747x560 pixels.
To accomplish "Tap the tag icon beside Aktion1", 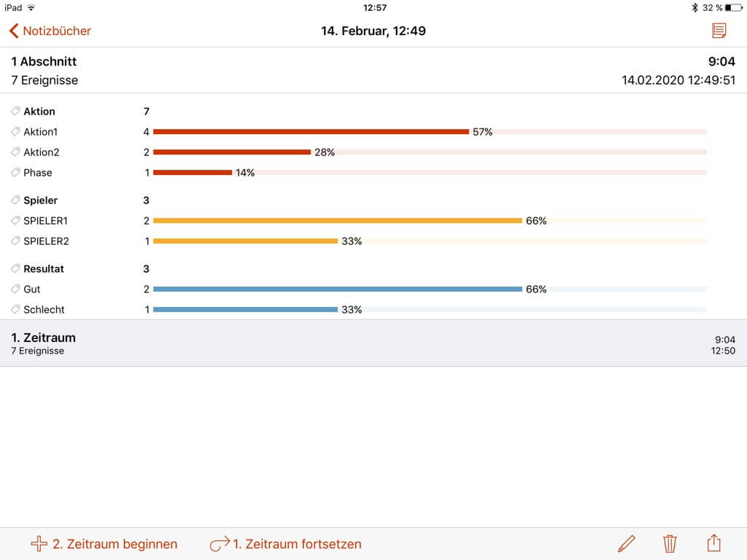I will 16,131.
